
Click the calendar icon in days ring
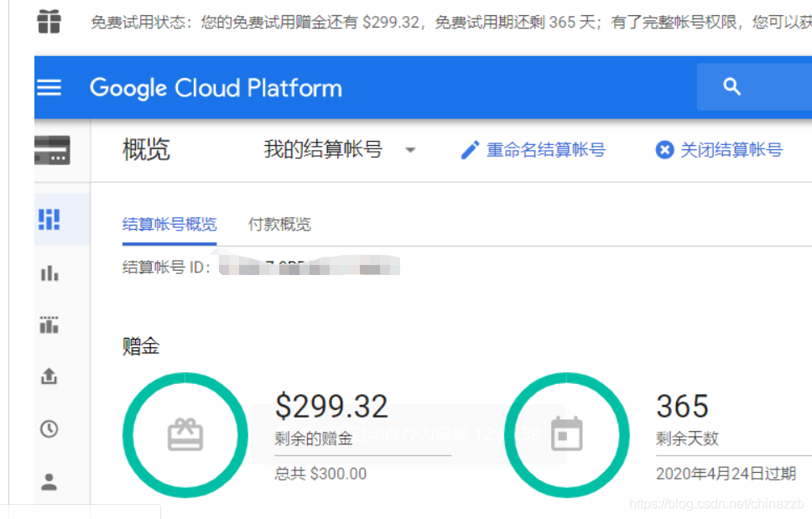tap(566, 433)
